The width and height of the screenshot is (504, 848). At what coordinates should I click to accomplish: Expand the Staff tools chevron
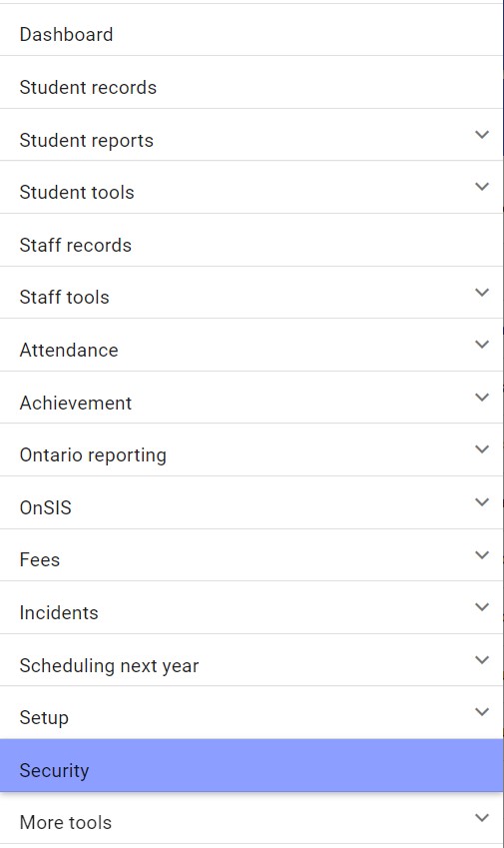(482, 293)
